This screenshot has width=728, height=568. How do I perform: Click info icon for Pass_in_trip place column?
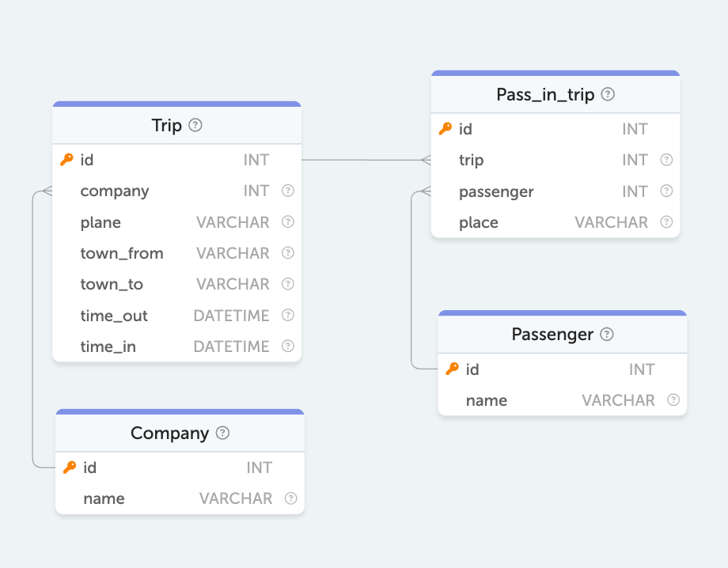[666, 222]
